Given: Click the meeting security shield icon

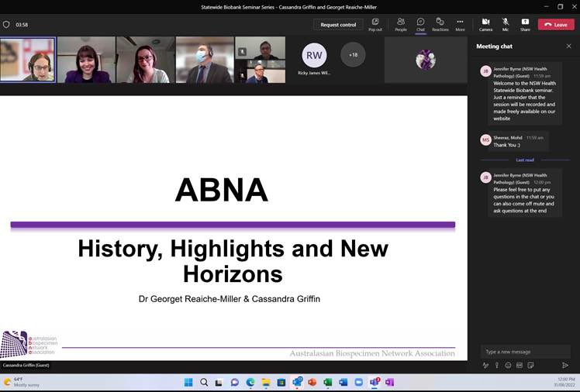Looking at the screenshot, I should click(6, 24).
